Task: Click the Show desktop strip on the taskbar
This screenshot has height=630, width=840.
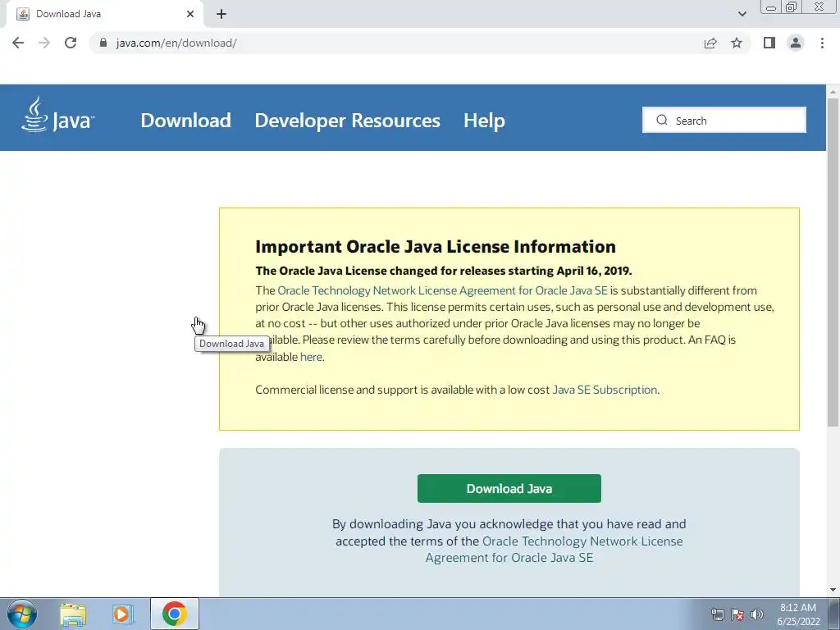Action: [834, 614]
